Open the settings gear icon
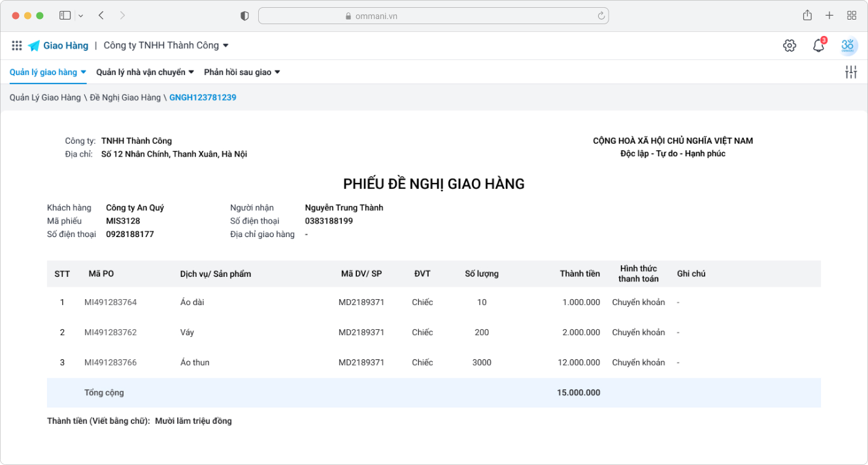Viewport: 868px width, 465px height. (x=790, y=46)
